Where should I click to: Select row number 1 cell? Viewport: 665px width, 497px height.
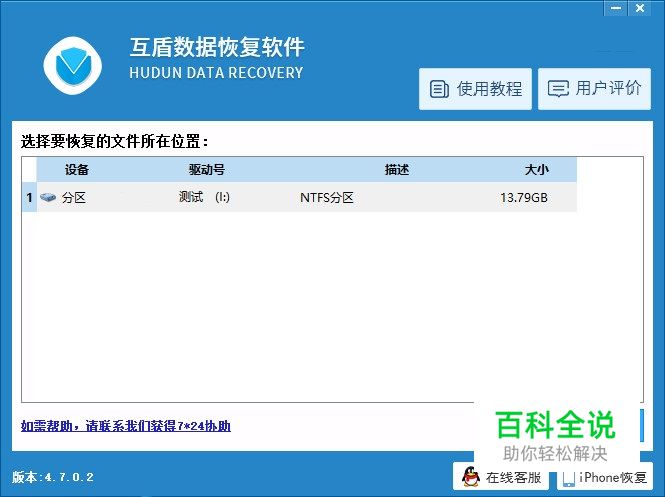pos(29,197)
